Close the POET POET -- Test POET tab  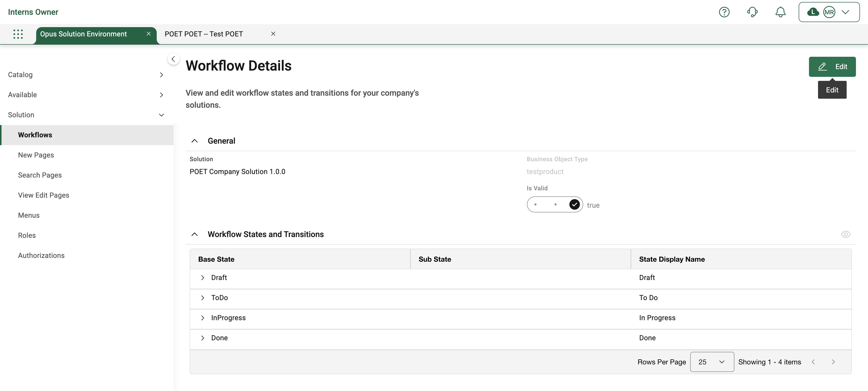[x=273, y=34]
